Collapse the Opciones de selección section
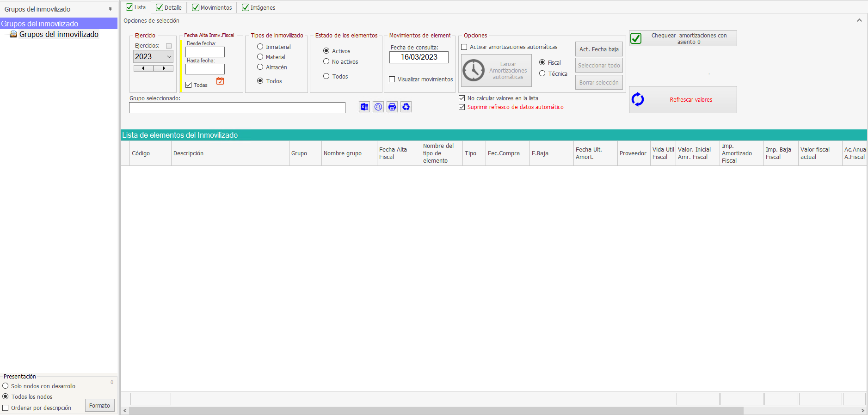This screenshot has width=868, height=415. pyautogui.click(x=859, y=20)
